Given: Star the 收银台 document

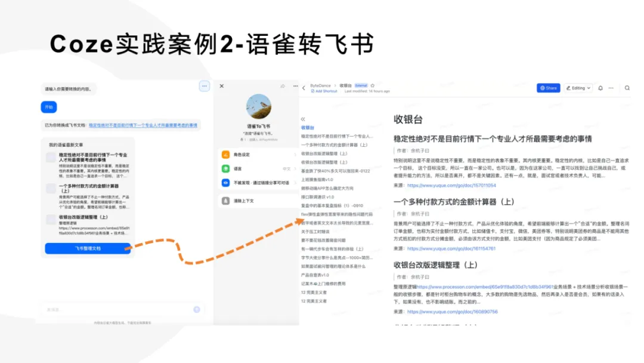Looking at the screenshot, I should click(373, 85).
